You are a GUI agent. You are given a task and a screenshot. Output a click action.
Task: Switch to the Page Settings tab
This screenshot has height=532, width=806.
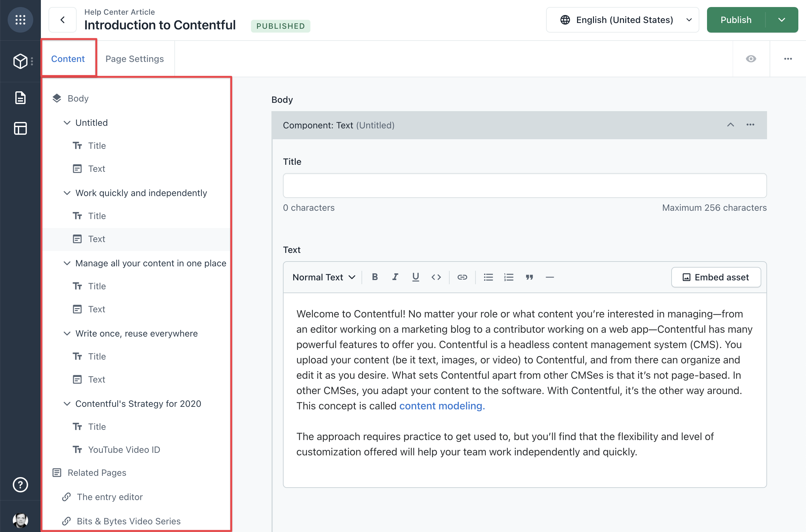click(x=134, y=58)
